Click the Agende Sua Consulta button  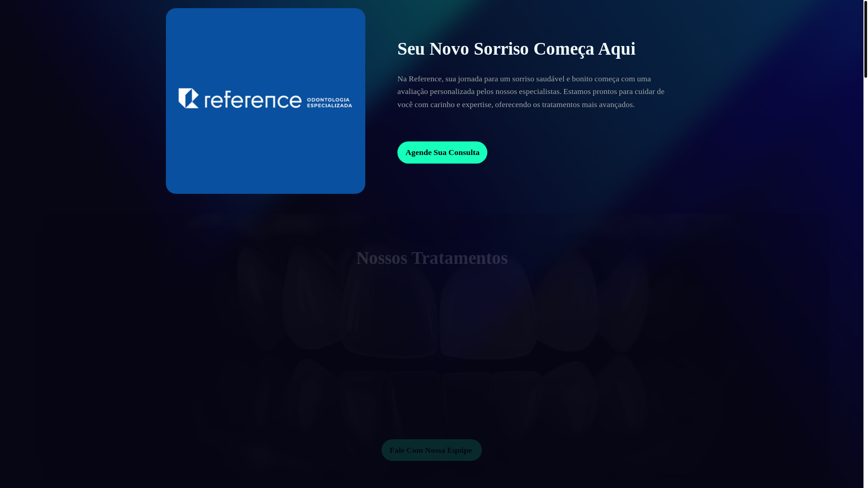442,152
